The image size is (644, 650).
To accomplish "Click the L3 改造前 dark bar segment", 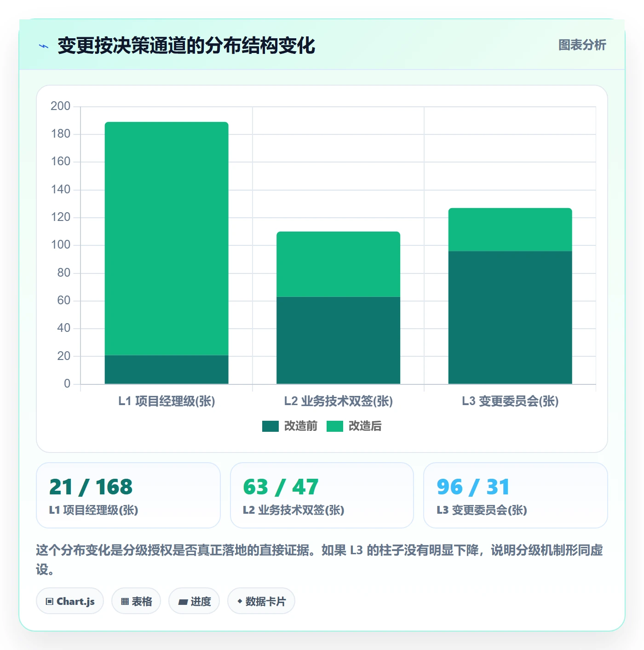I will click(x=510, y=318).
